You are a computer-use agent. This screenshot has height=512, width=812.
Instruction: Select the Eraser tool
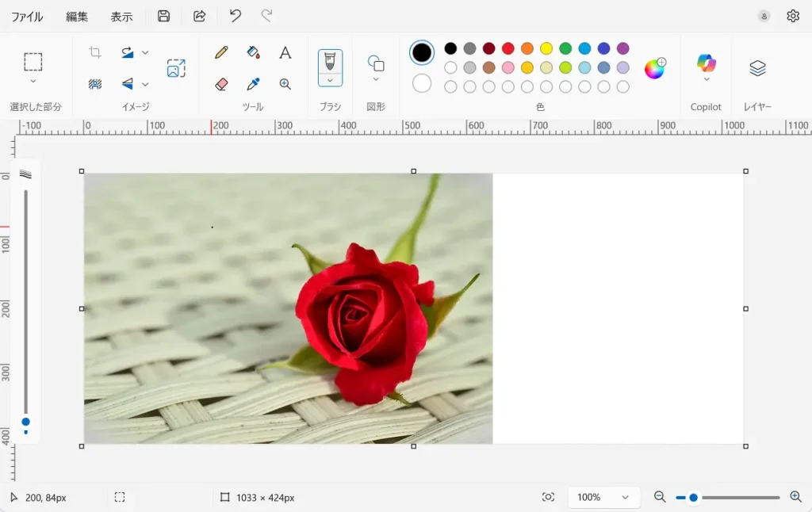click(x=221, y=84)
